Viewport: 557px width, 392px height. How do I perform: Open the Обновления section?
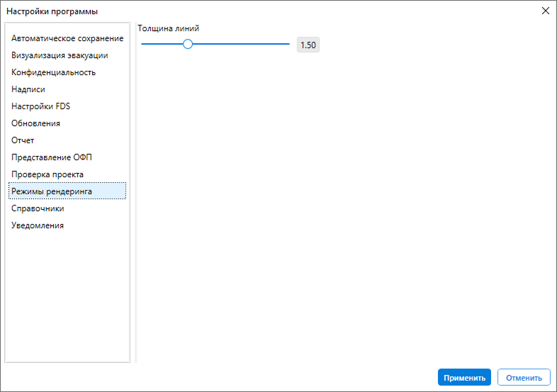[67, 123]
